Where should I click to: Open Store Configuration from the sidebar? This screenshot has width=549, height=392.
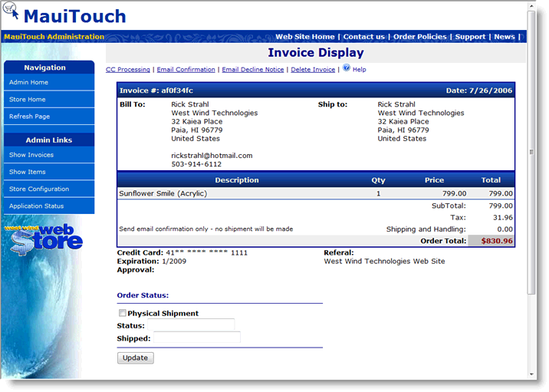[39, 189]
